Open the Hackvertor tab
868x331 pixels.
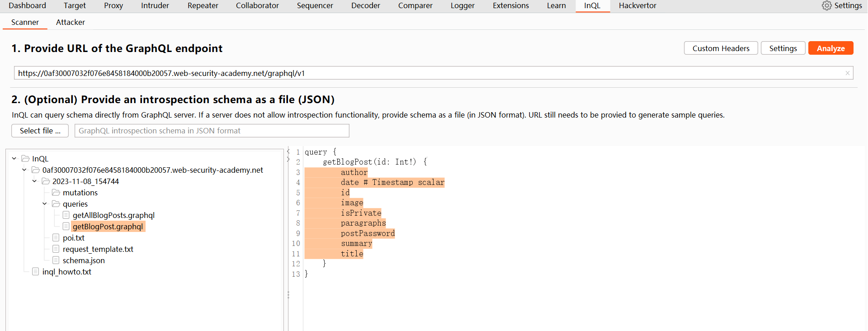[x=637, y=5]
